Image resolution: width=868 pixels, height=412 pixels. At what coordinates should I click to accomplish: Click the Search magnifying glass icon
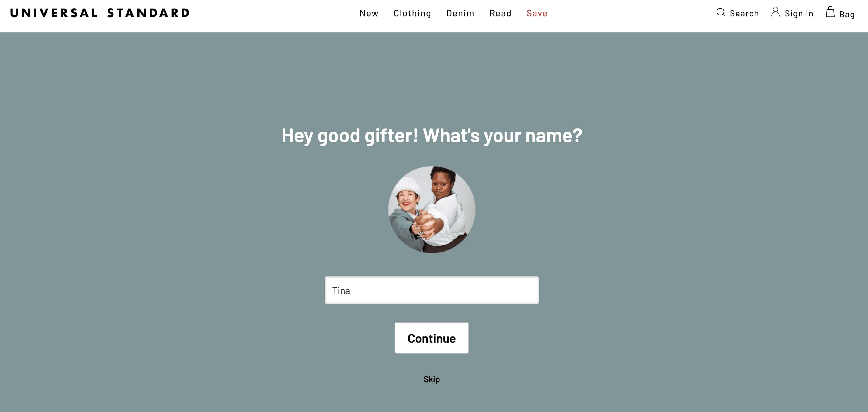pos(721,13)
